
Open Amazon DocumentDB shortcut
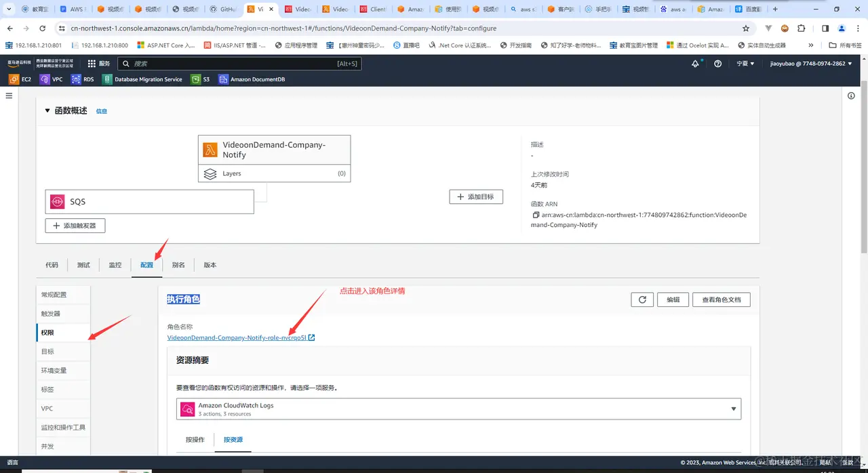(252, 79)
